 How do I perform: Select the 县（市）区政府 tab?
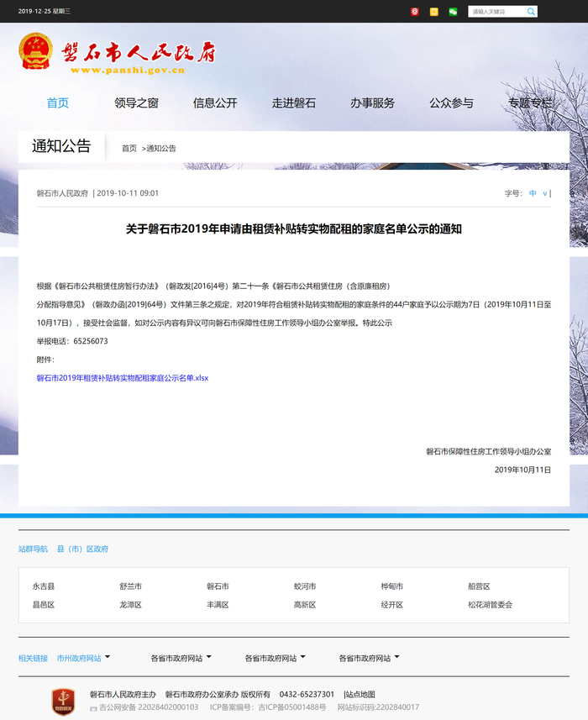click(82, 549)
